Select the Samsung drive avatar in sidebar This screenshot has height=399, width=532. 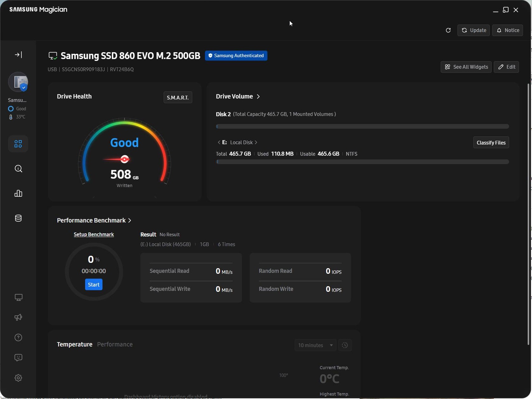pyautogui.click(x=18, y=82)
